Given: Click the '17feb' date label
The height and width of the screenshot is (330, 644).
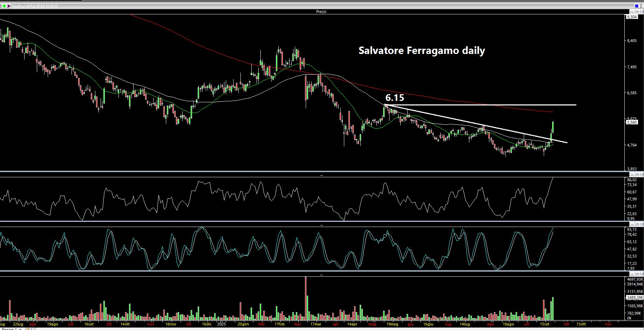Looking at the screenshot, I should tap(279, 324).
